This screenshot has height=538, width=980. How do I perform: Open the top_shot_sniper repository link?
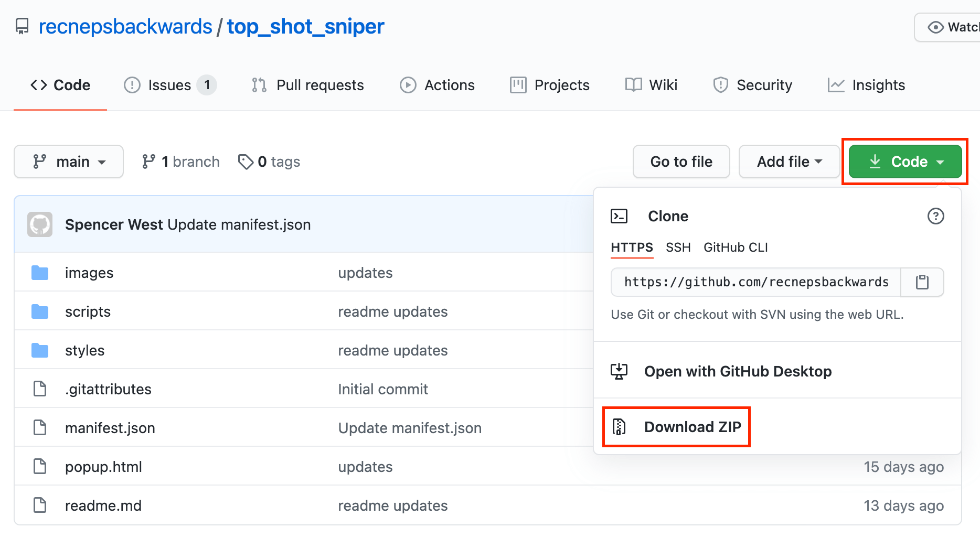tap(305, 27)
